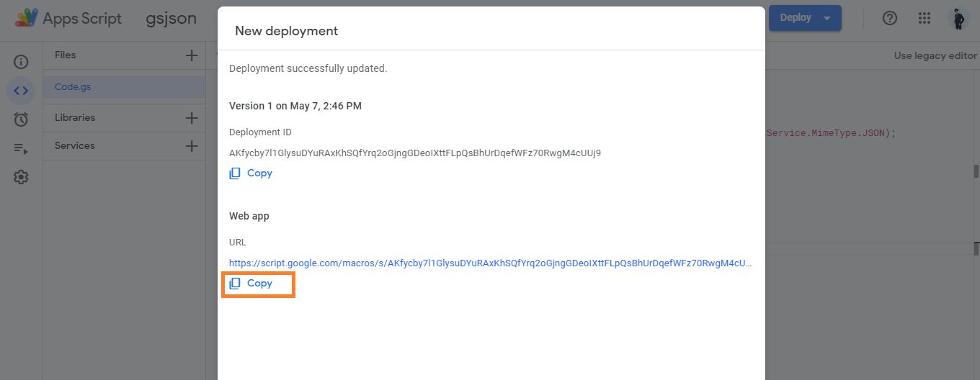Open the Executions list icon

(21, 148)
